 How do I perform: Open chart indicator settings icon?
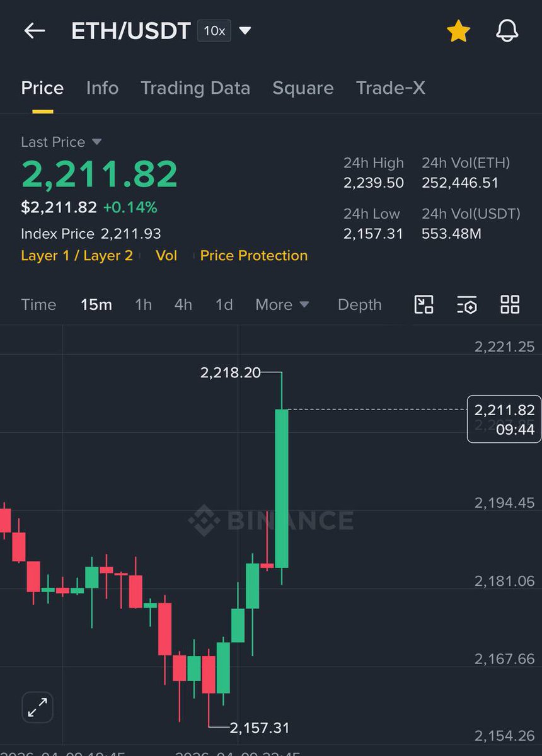pyautogui.click(x=466, y=305)
